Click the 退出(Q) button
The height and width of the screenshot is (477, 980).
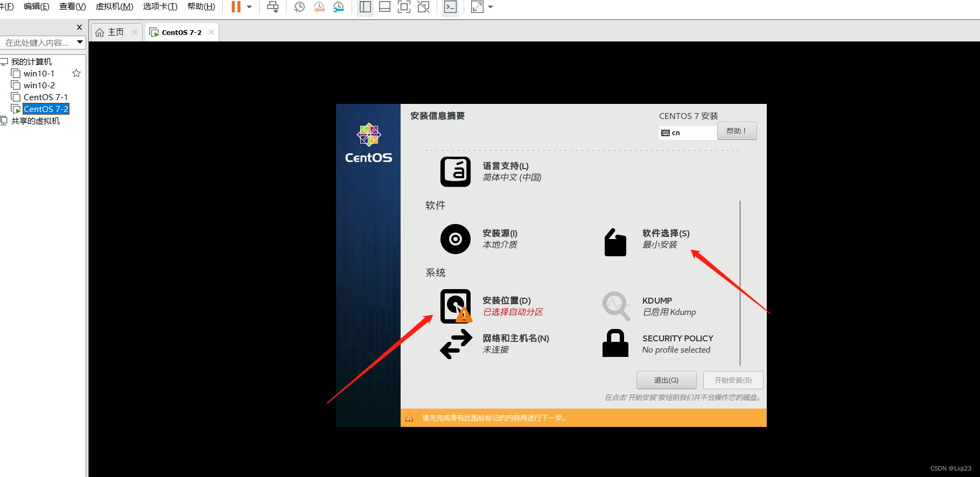click(666, 380)
